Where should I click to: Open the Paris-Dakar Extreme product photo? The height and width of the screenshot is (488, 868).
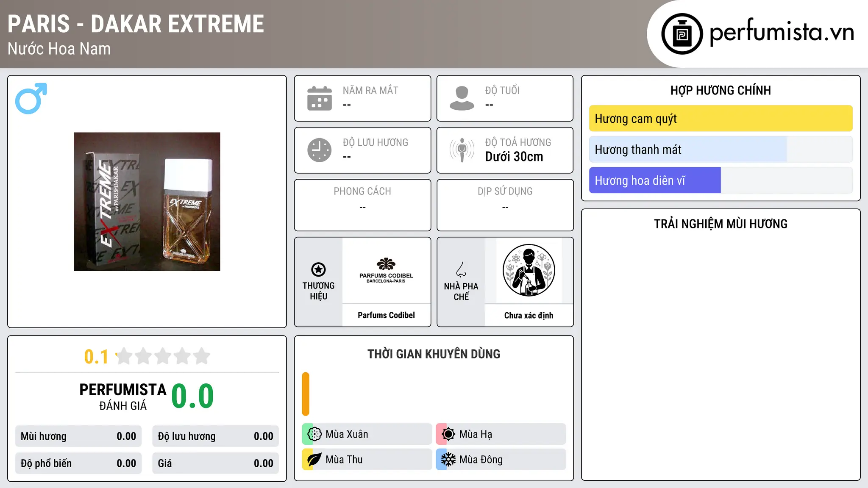[147, 202]
